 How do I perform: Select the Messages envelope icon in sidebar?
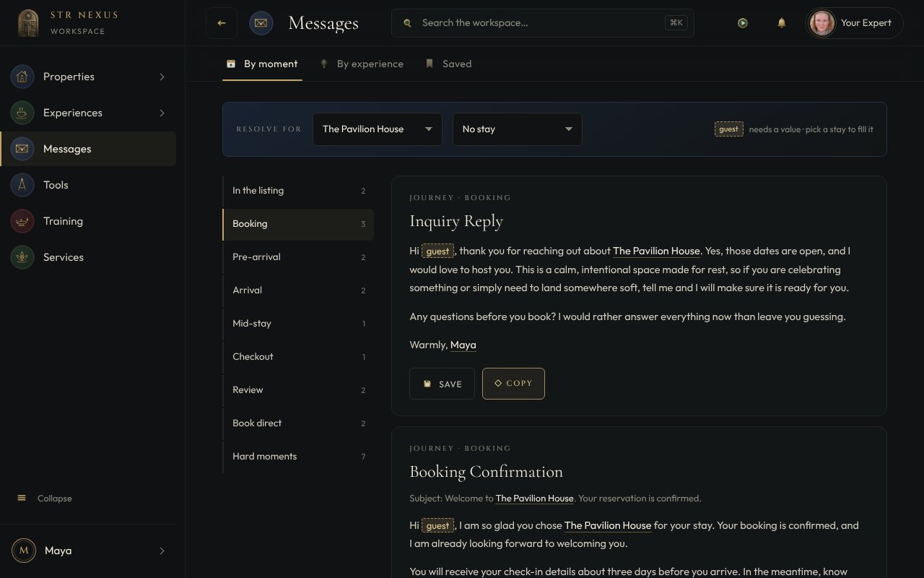pos(22,149)
